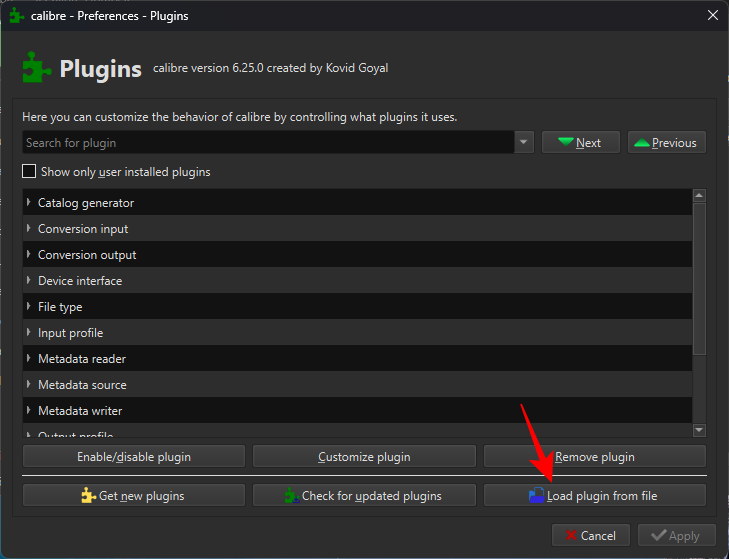Click the Load plugin from file icon
Viewport: 729px width, 559px height.
[537, 495]
